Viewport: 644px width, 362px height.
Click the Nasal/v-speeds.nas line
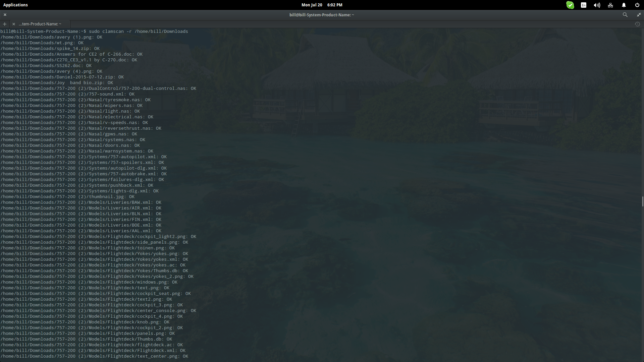tap(74, 122)
